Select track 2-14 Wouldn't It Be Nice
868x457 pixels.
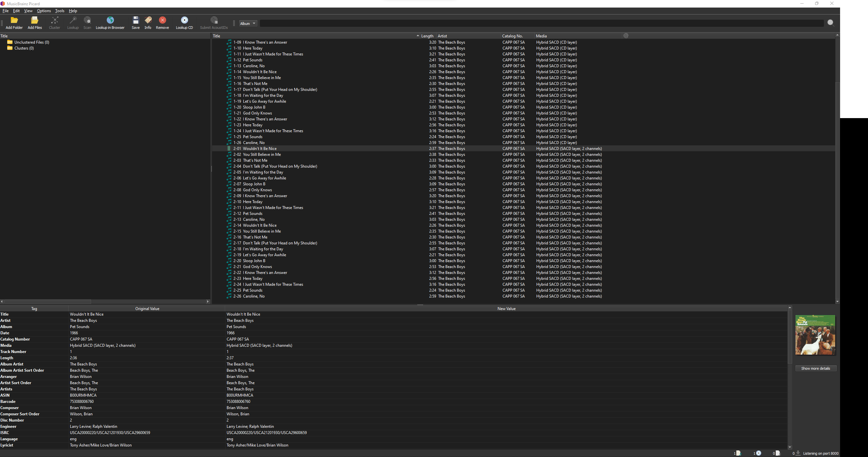523,225
